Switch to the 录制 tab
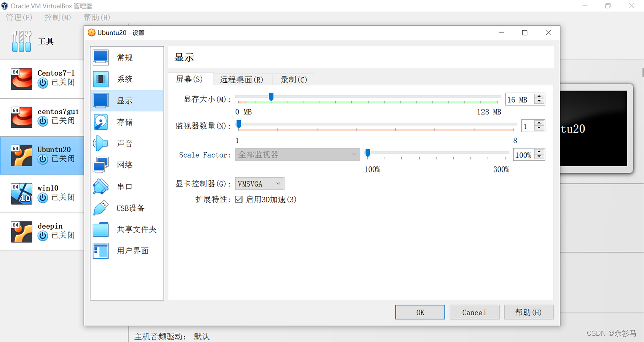Image resolution: width=644 pixels, height=342 pixels. 294,80
